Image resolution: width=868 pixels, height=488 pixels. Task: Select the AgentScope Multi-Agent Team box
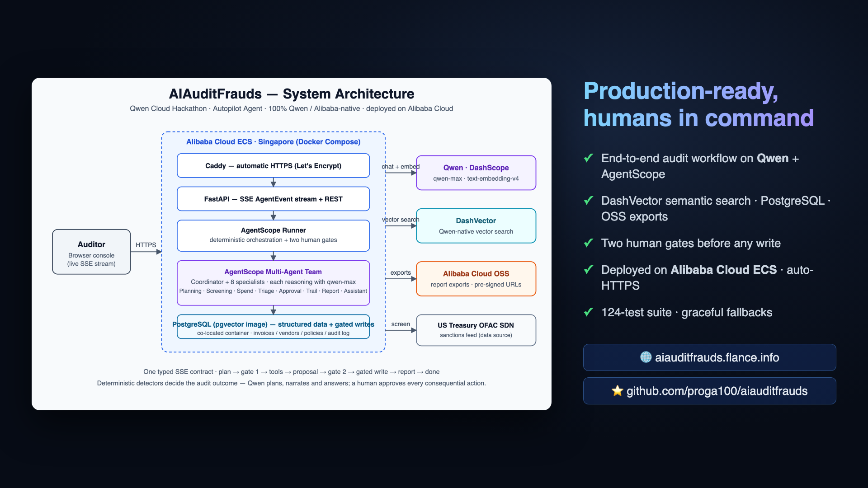[x=273, y=283]
